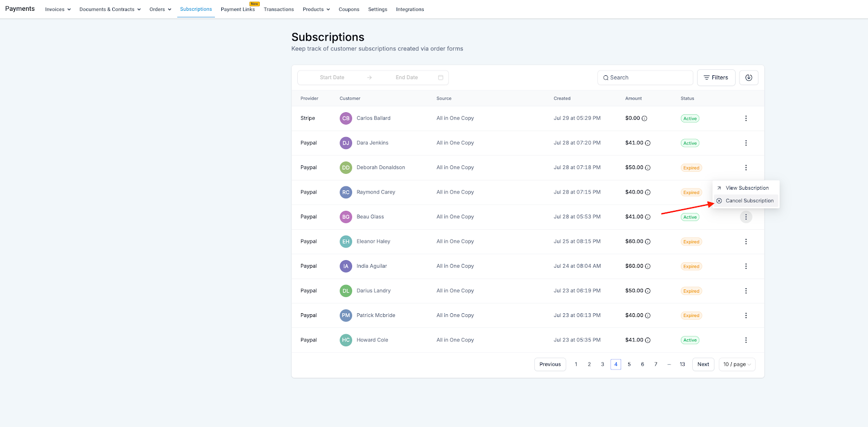Open three-dot menu for Eleanor Haley
This screenshot has width=868, height=427.
point(746,242)
